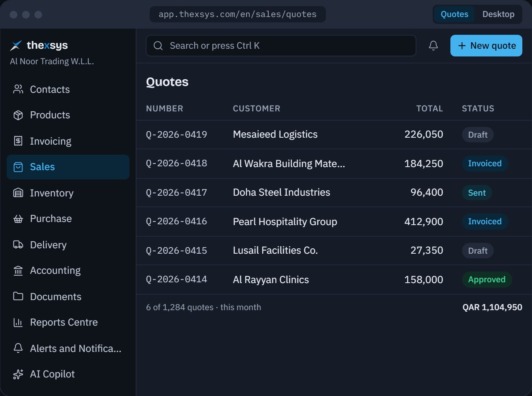Click the thexsys logo icon
Viewport: 532px width, 396px height.
(16, 46)
